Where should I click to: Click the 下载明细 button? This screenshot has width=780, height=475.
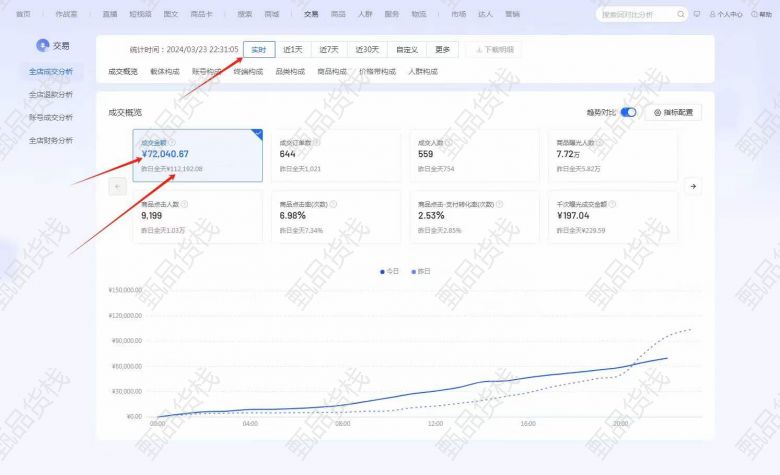(495, 49)
